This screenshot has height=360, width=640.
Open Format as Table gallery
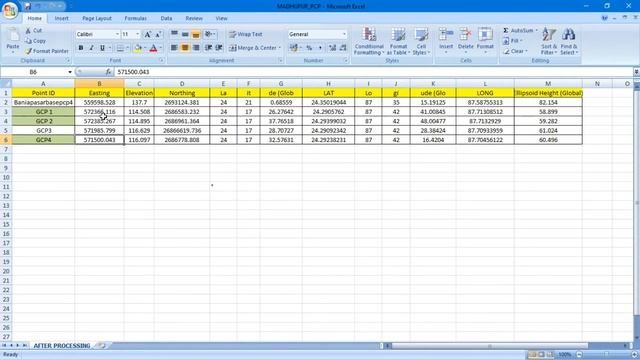398,41
